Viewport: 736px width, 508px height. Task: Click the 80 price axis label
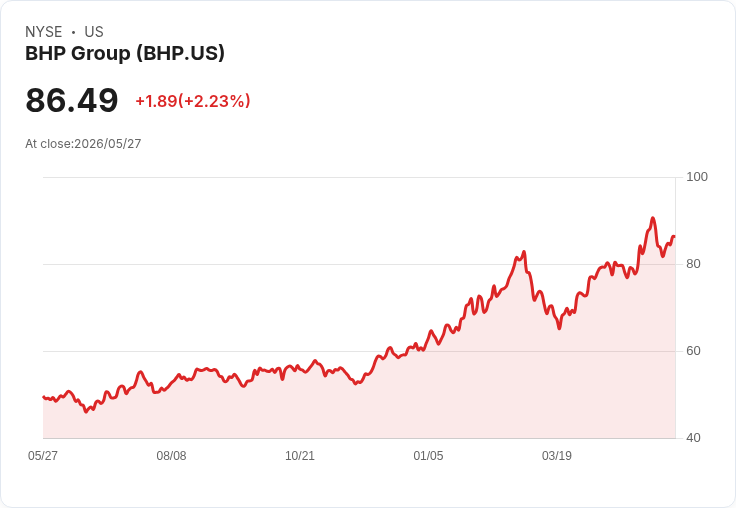pyautogui.click(x=693, y=264)
